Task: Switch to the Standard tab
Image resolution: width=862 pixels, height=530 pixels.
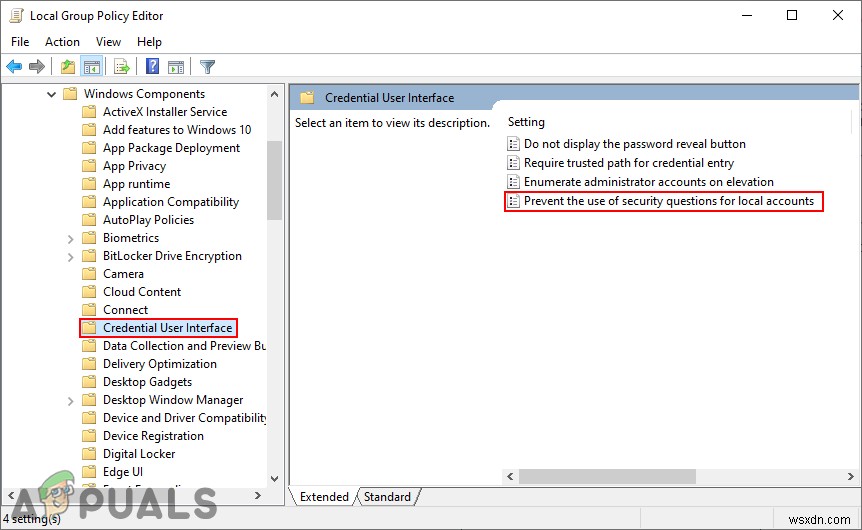Action: coord(387,496)
